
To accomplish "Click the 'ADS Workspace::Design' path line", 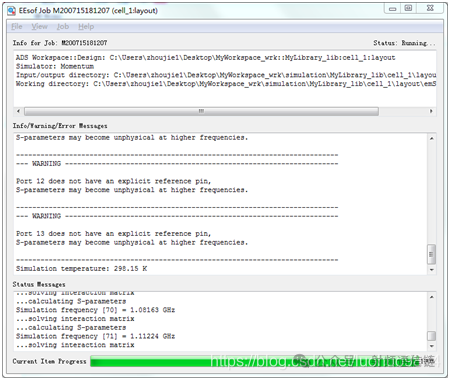I will click(x=205, y=58).
